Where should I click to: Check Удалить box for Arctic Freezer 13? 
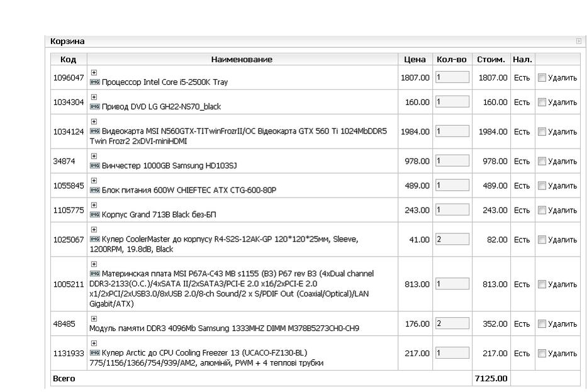click(x=542, y=353)
